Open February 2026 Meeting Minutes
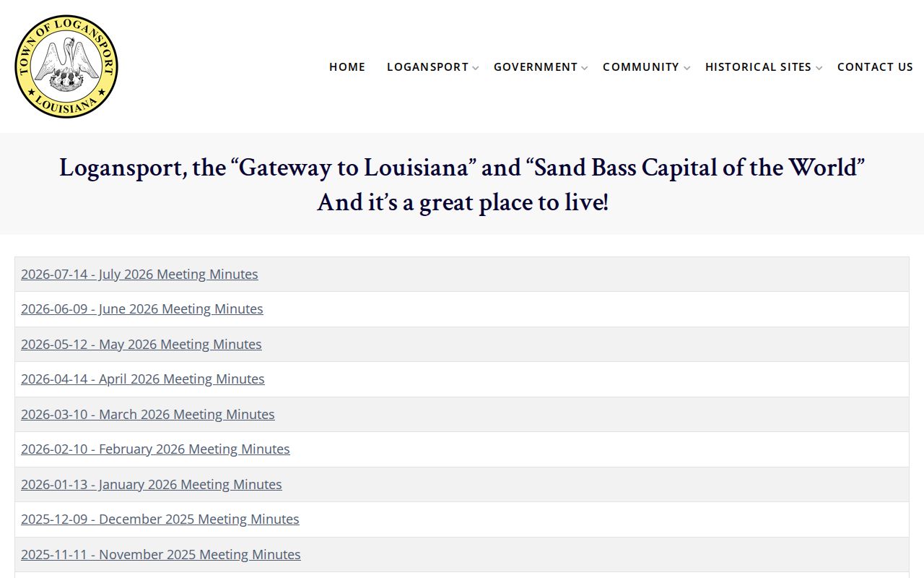This screenshot has width=924, height=578. point(155,449)
